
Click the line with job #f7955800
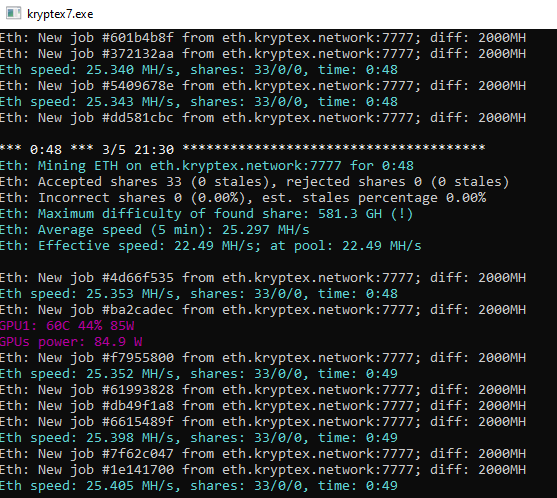click(263, 357)
